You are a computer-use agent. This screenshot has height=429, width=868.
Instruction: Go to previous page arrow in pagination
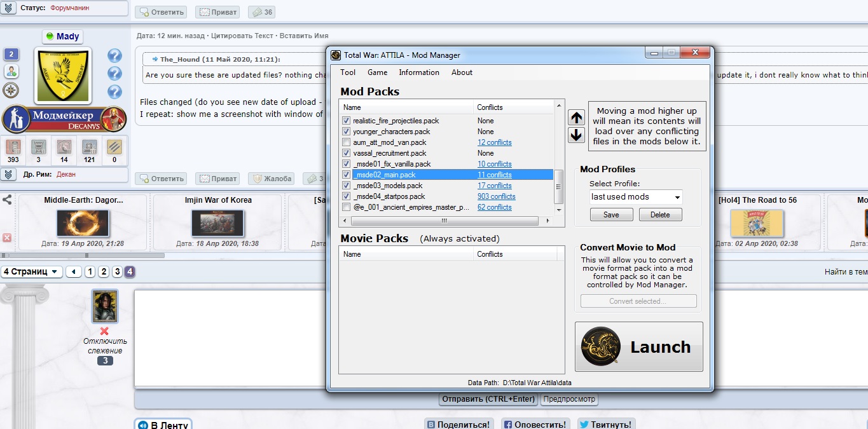click(x=74, y=272)
